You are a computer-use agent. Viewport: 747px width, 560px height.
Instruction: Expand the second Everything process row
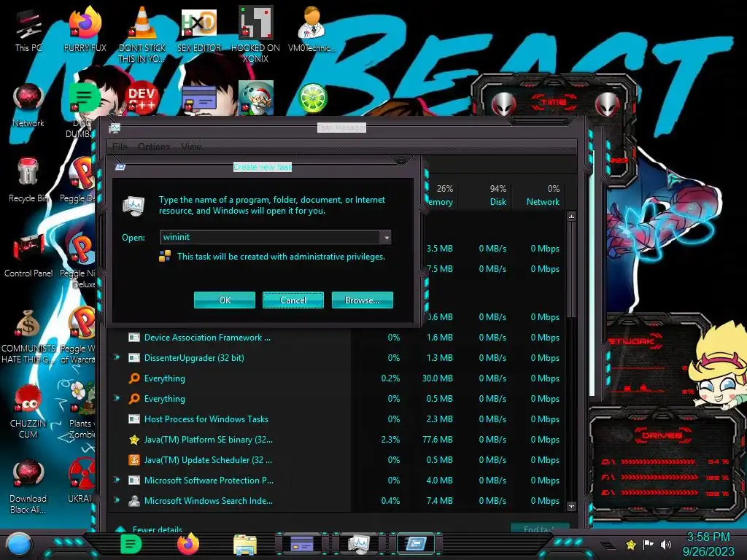click(117, 398)
